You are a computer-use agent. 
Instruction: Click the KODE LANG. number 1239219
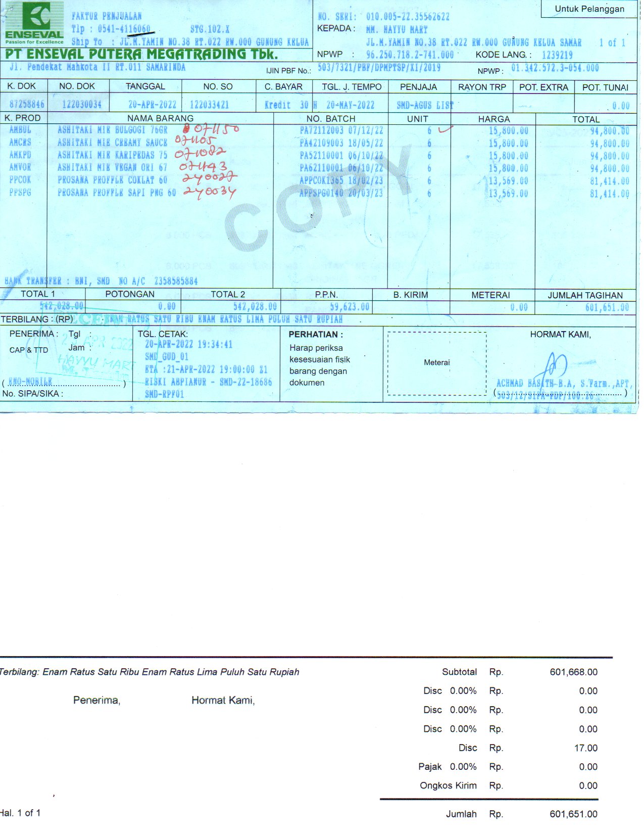click(x=557, y=55)
